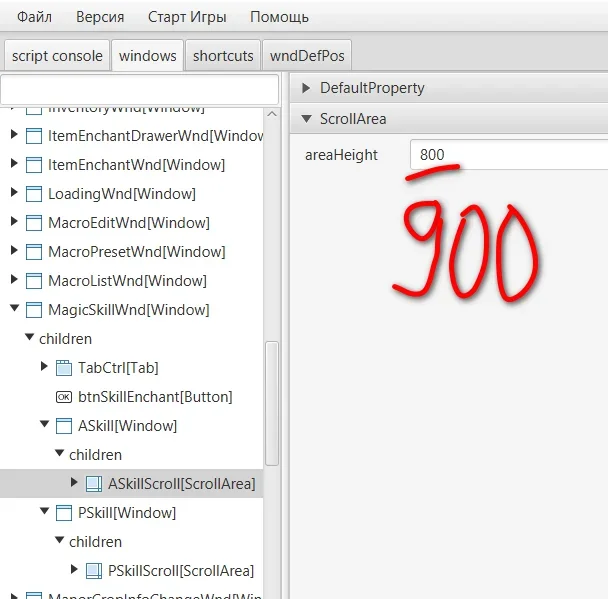The width and height of the screenshot is (608, 599).
Task: Expand the PSkillScroll[ScrollArea] node
Action: tap(74, 569)
